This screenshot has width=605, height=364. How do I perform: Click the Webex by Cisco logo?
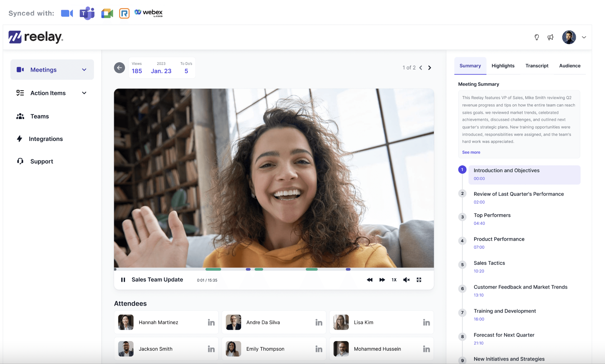point(148,13)
